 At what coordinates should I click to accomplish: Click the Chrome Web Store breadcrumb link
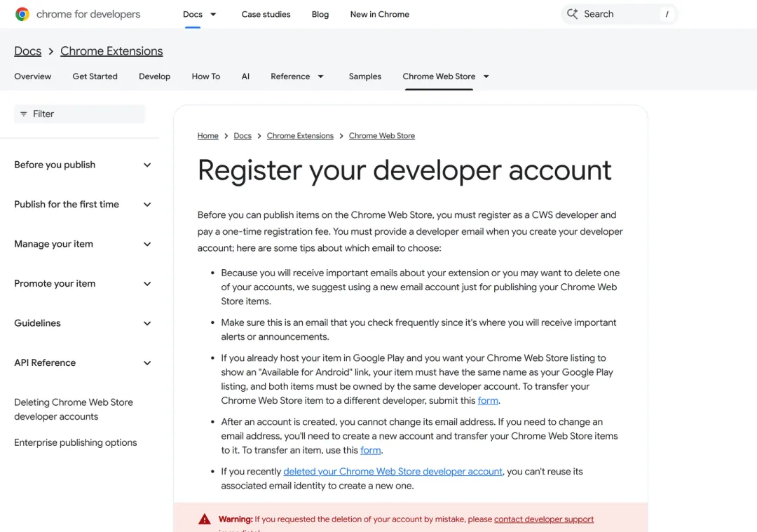point(382,136)
